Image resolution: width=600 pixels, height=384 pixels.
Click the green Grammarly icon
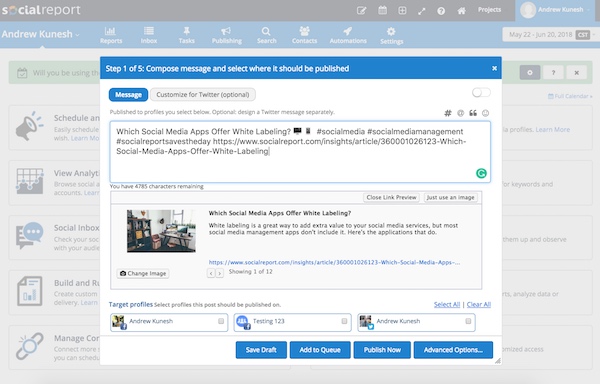[481, 173]
